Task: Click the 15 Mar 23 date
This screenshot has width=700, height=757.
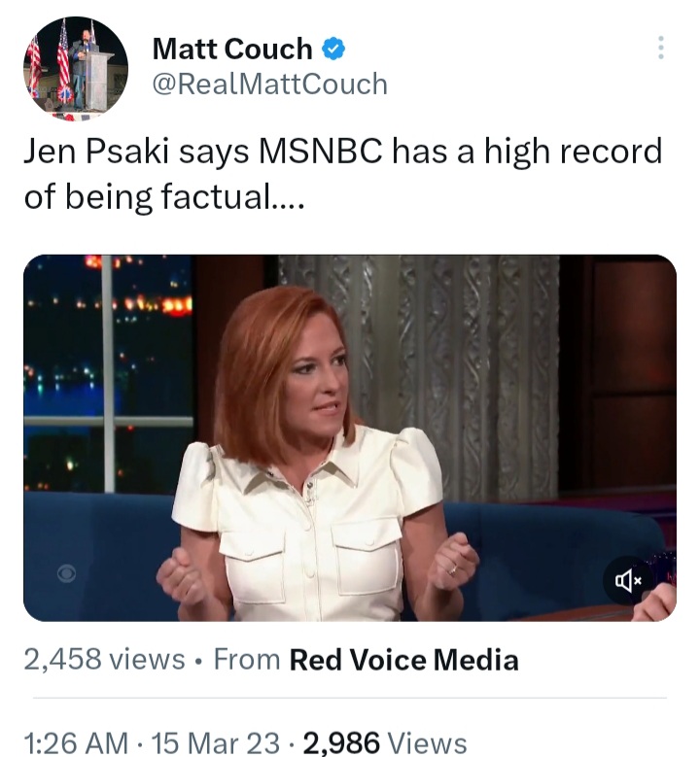Action: click(216, 743)
